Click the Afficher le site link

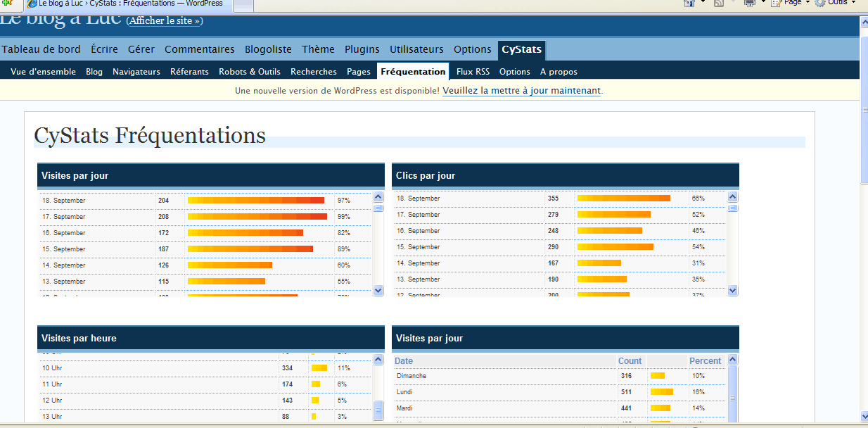point(165,21)
